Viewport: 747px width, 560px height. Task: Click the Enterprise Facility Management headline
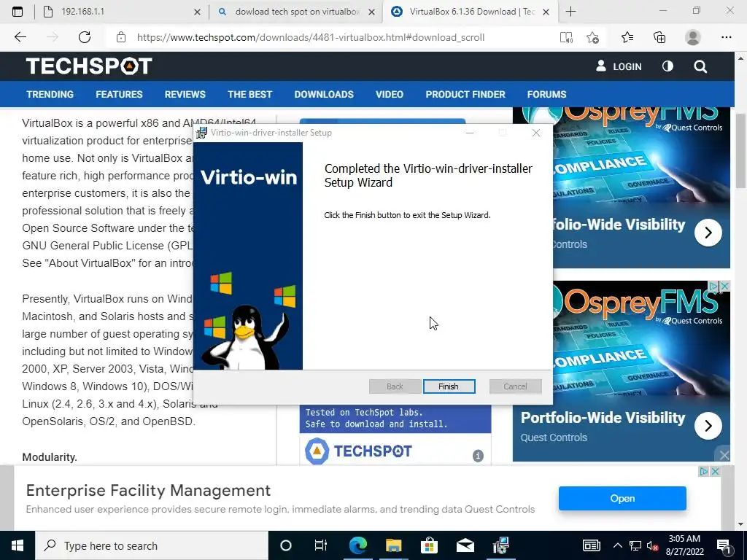[x=148, y=490]
